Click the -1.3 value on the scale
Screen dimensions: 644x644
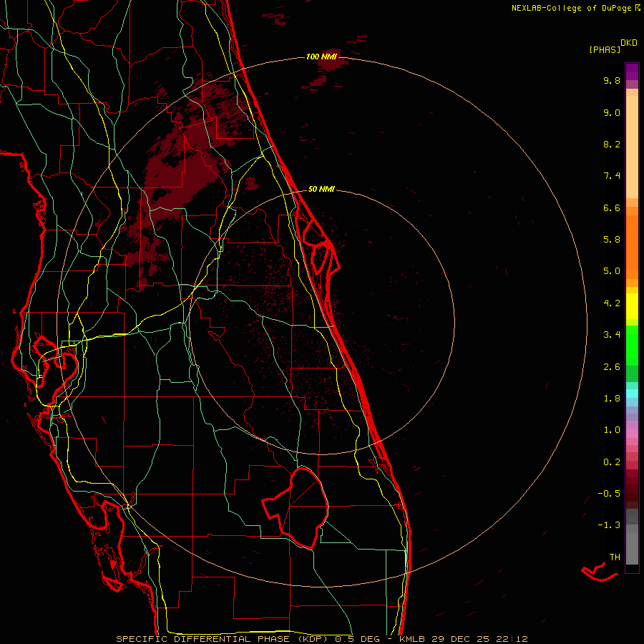[609, 525]
